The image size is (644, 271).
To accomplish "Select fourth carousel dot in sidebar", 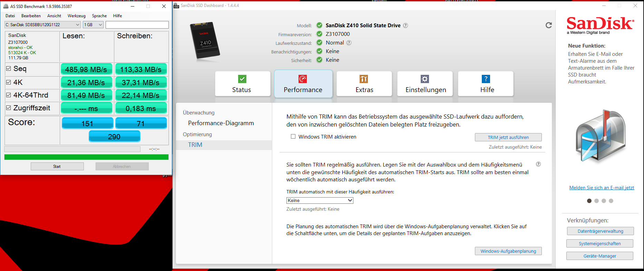I will tap(611, 201).
